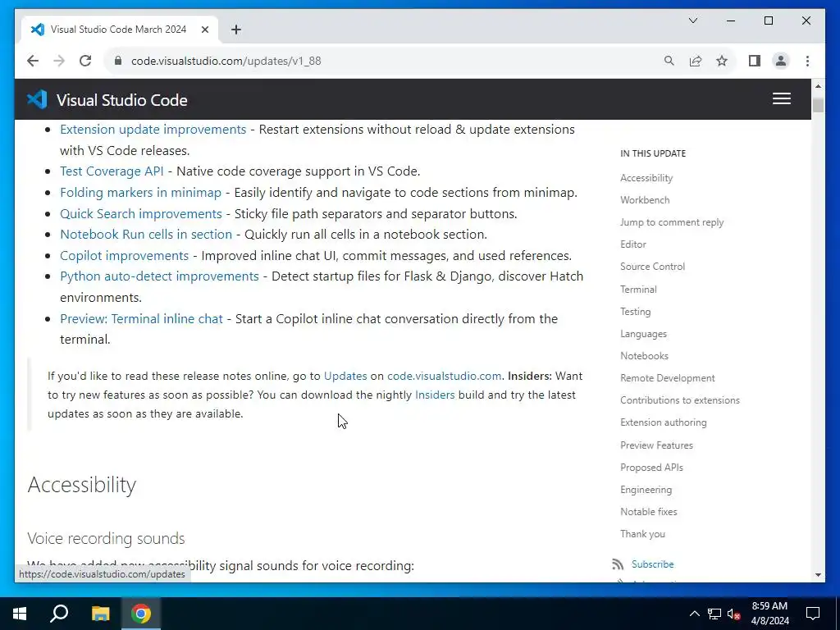The image size is (840, 630).
Task: Click the page scrollbar down arrow
Action: click(818, 575)
